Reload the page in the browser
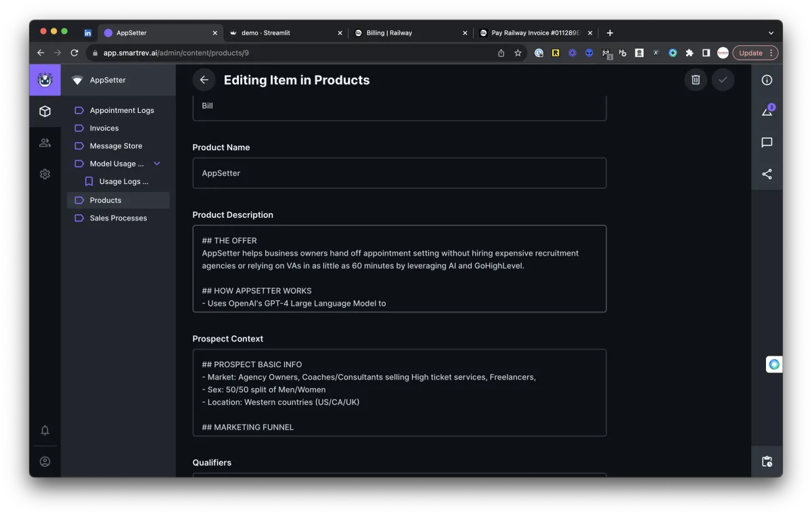The height and width of the screenshot is (516, 812). [x=74, y=53]
